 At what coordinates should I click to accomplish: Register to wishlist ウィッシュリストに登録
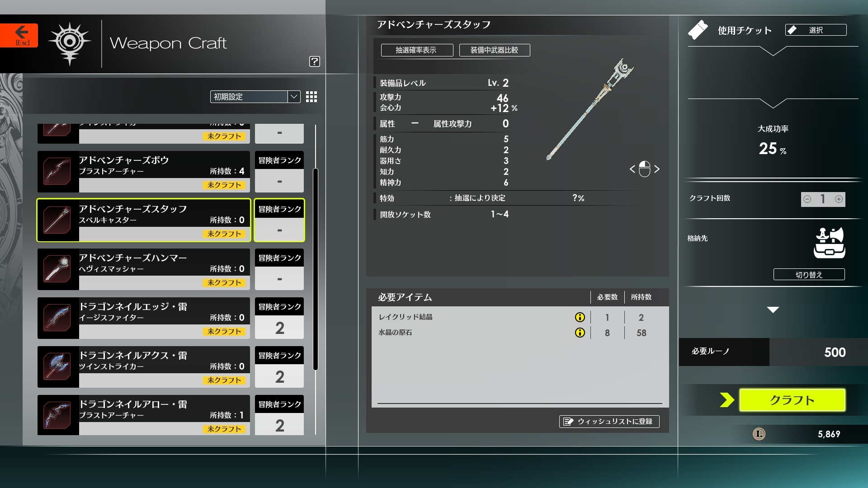(609, 422)
